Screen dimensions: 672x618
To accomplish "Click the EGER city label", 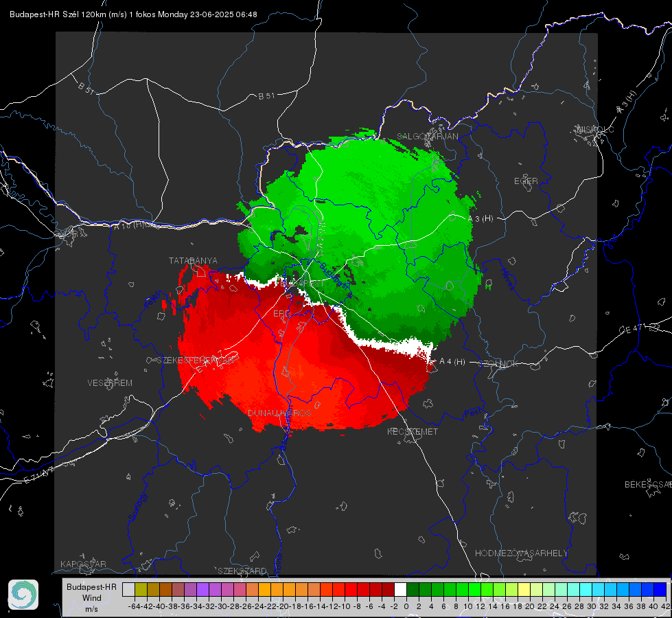I will pos(526,181).
